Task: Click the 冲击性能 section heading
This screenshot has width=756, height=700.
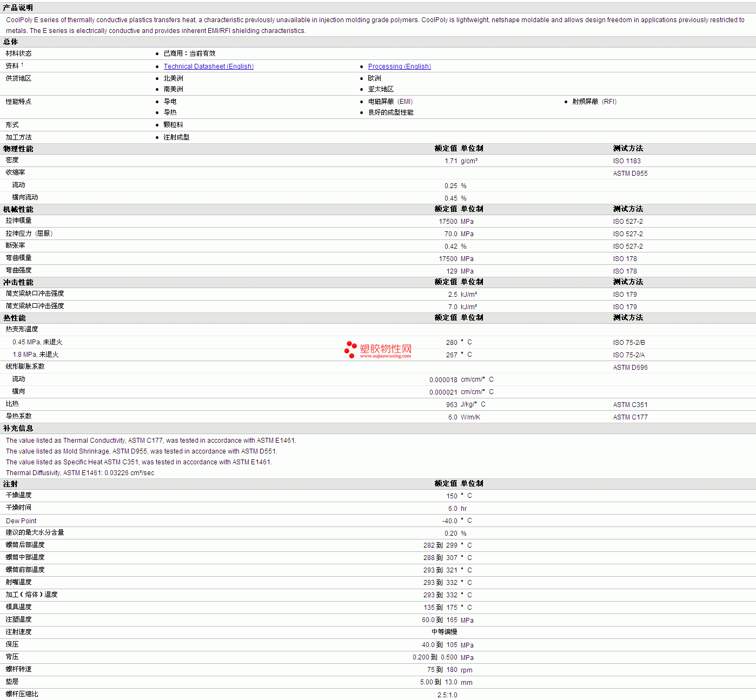Action: coord(18,282)
